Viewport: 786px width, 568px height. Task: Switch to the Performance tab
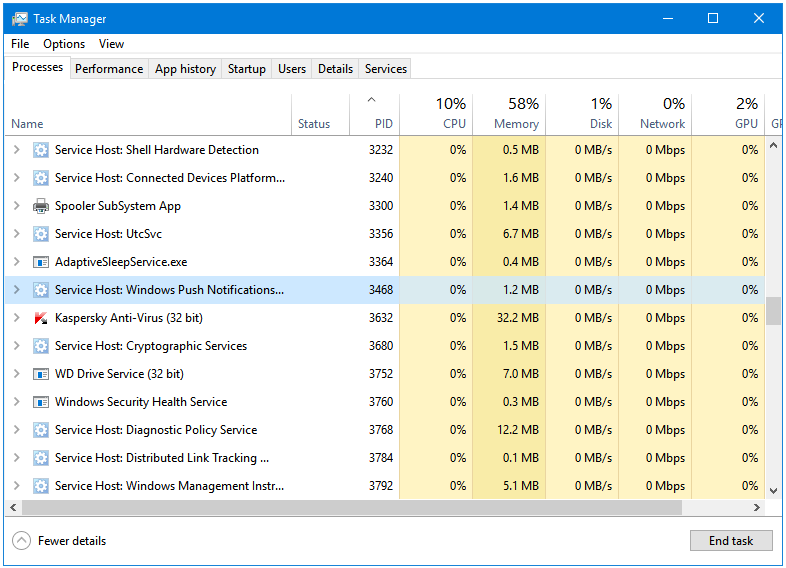point(109,69)
